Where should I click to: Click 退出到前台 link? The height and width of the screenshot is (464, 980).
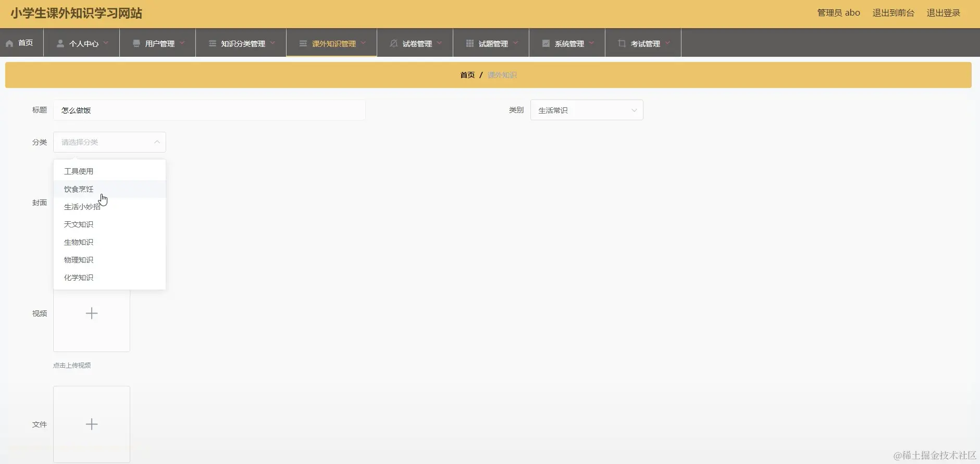[893, 13]
